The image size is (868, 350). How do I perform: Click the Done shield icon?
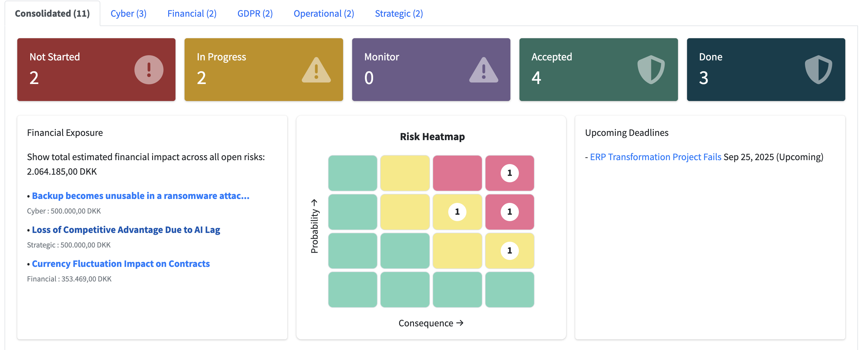click(x=819, y=70)
